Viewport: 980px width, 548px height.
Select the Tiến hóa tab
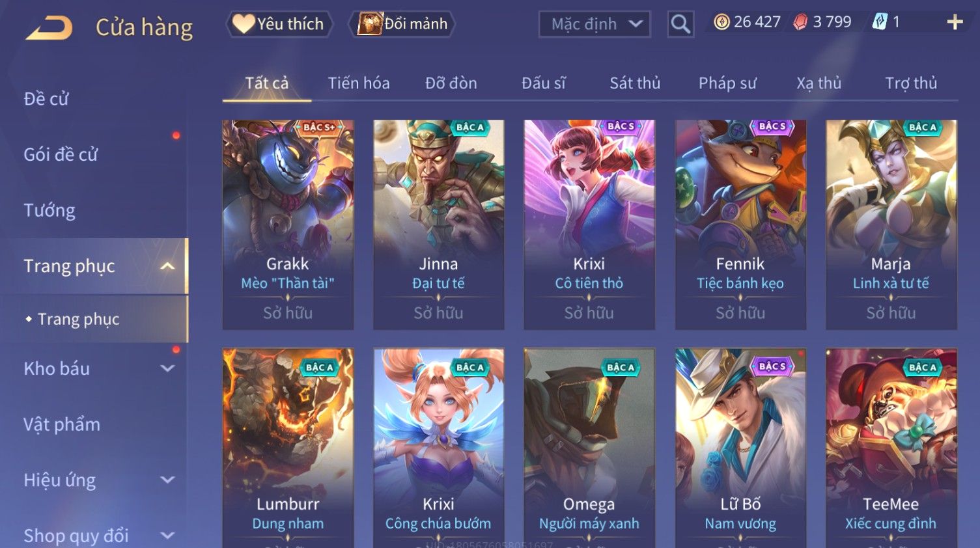[359, 83]
